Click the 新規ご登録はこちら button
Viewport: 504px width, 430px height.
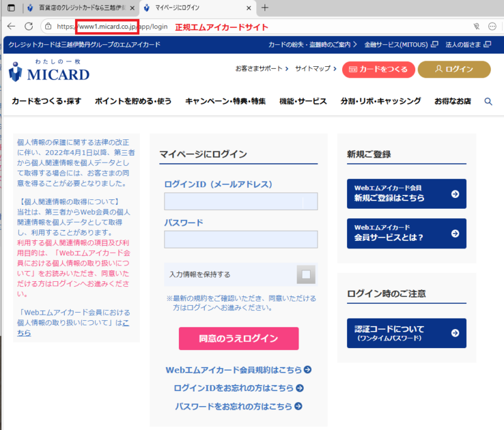[x=406, y=194]
